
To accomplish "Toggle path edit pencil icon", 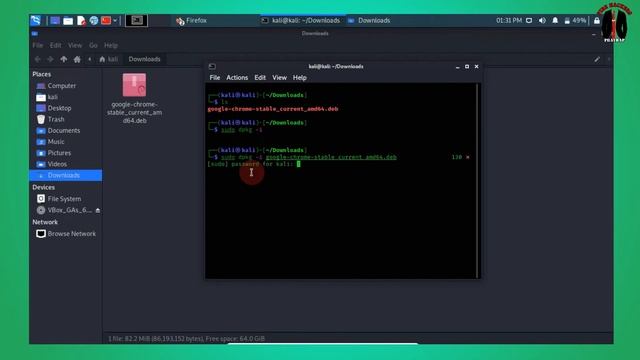I will [597, 59].
